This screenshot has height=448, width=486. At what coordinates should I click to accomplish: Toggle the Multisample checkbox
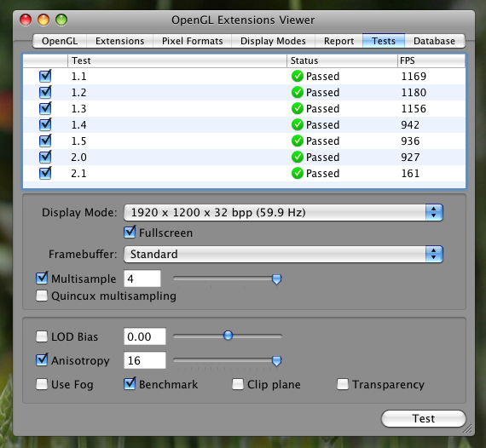coord(42,279)
